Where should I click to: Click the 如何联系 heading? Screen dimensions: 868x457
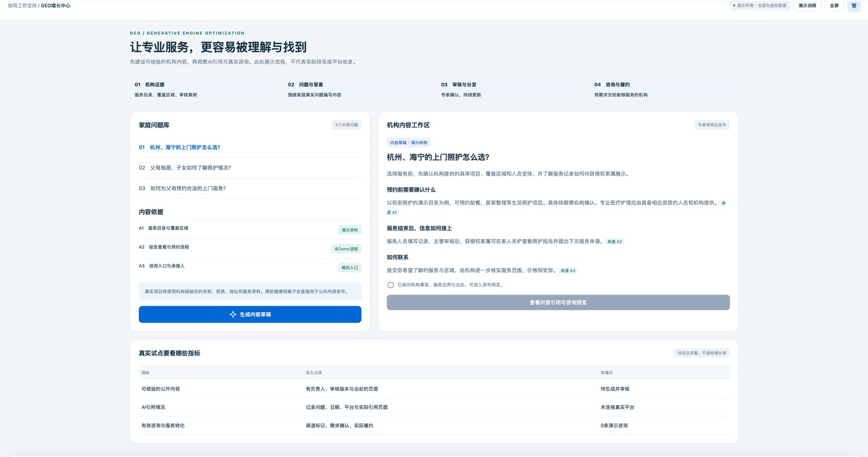click(398, 257)
